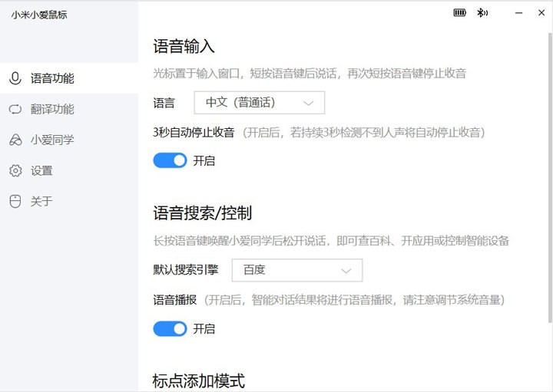Click the 默认搜索引擎 label
553x392 pixels.
click(x=186, y=270)
